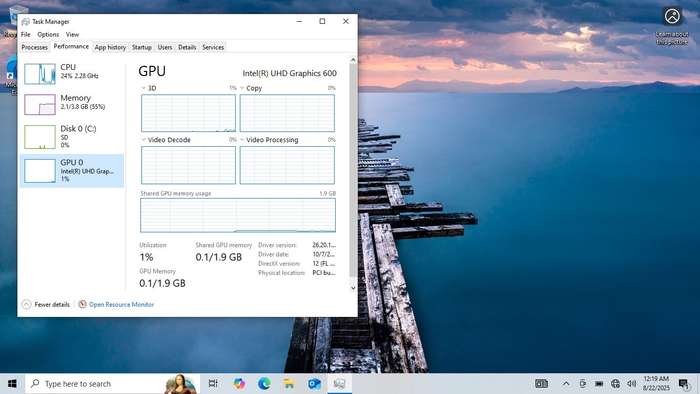Open the 3D engine dropdown
Screen dimensions: 700x394
coord(143,88)
